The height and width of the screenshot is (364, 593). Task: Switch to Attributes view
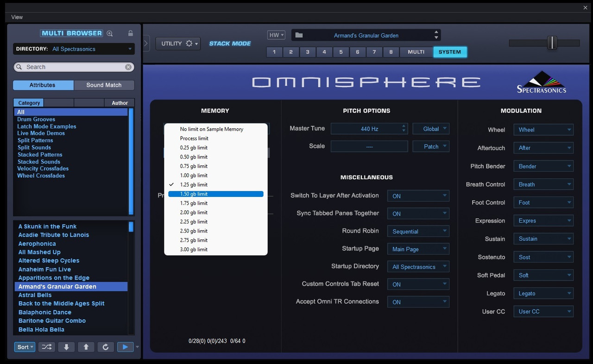(x=43, y=85)
